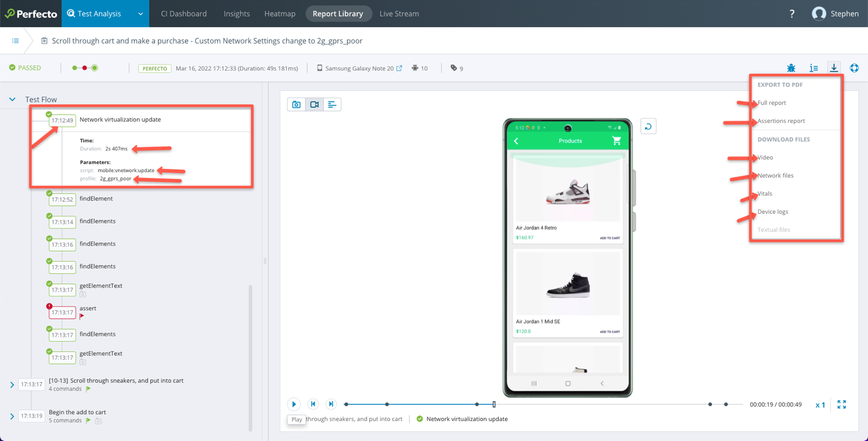Expand the Begin the add to cart group
868x441 pixels.
coord(12,416)
